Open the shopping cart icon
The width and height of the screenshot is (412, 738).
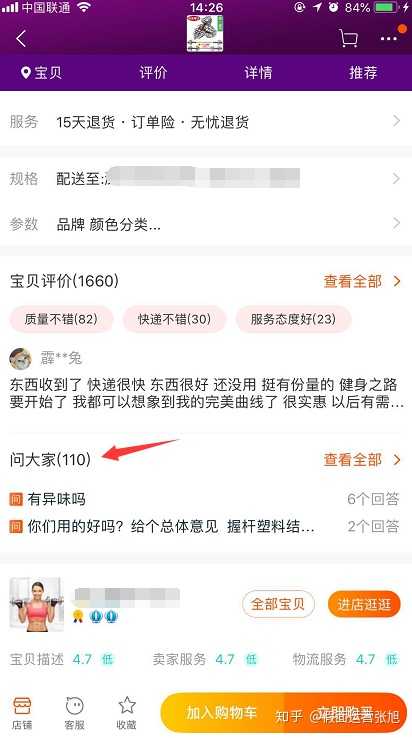[x=348, y=38]
